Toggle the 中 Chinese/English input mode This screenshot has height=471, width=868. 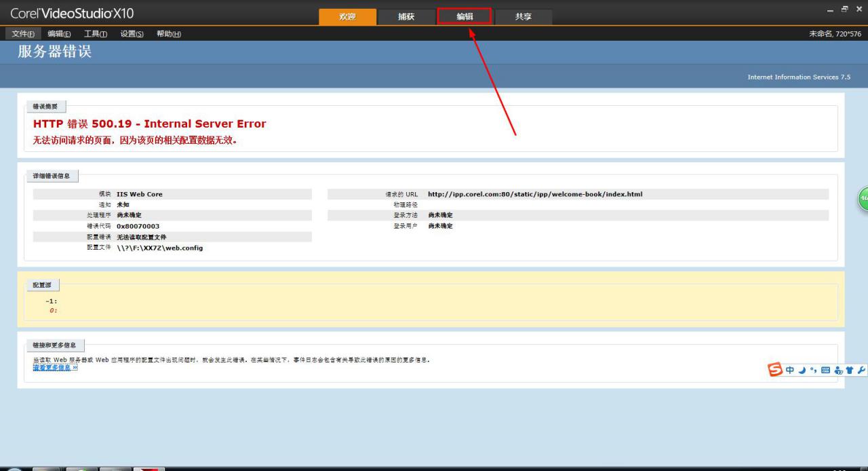[x=790, y=371]
